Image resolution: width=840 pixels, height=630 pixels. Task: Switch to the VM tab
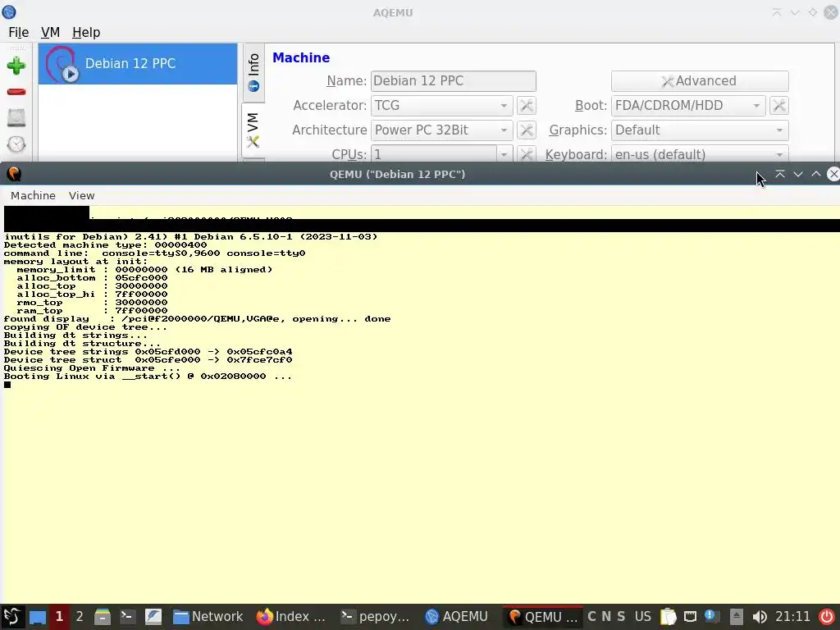click(x=253, y=130)
